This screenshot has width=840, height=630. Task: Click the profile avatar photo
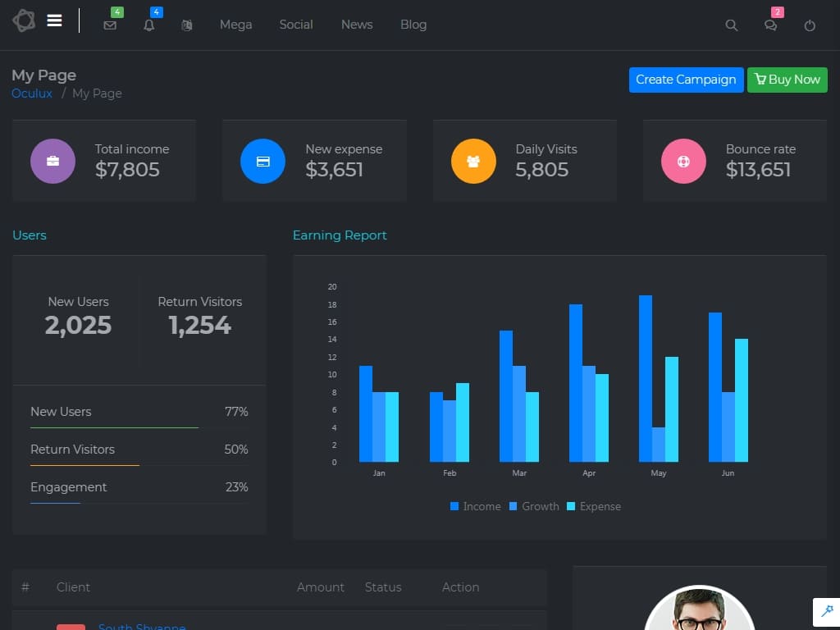click(699, 608)
